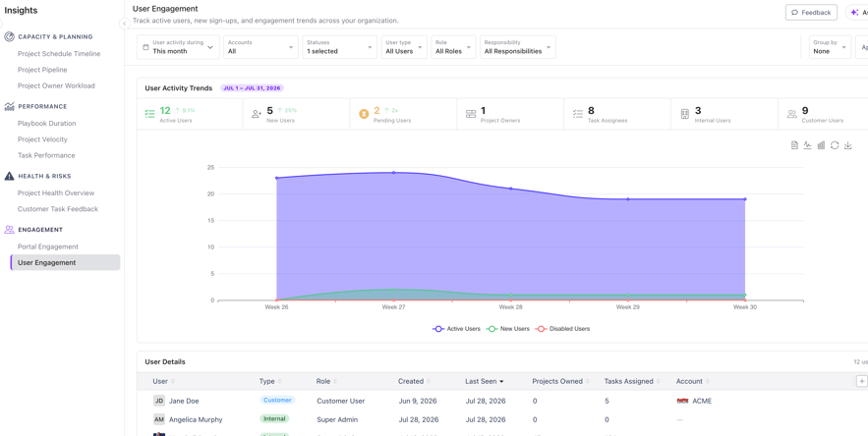868x436 pixels.
Task: Open Project Velocity report
Action: [x=42, y=139]
